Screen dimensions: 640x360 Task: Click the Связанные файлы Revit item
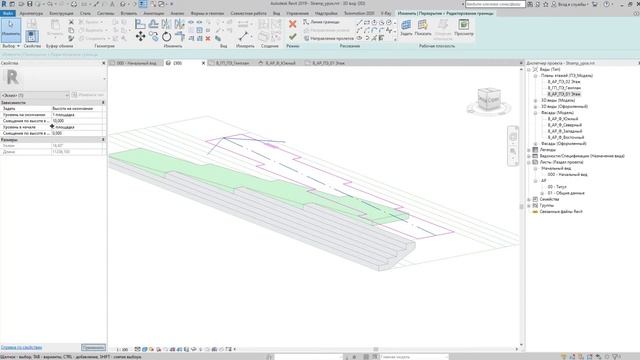(561, 212)
